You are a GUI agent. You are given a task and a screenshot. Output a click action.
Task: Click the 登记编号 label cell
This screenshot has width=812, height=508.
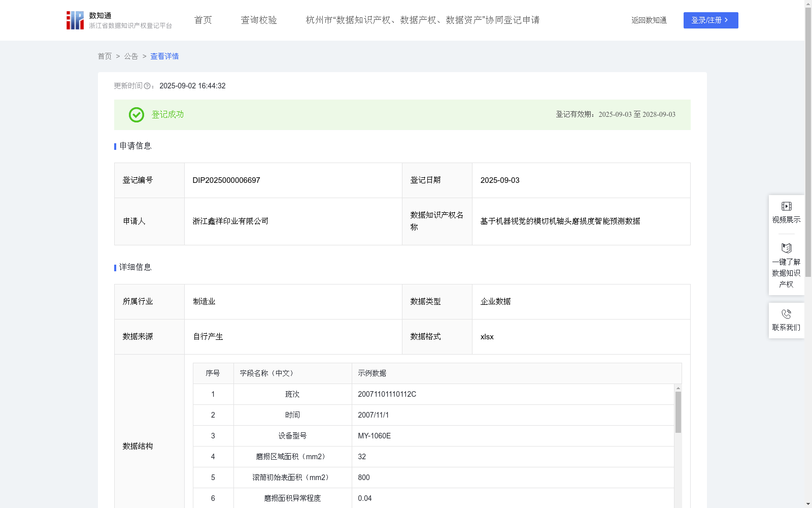[149, 180]
